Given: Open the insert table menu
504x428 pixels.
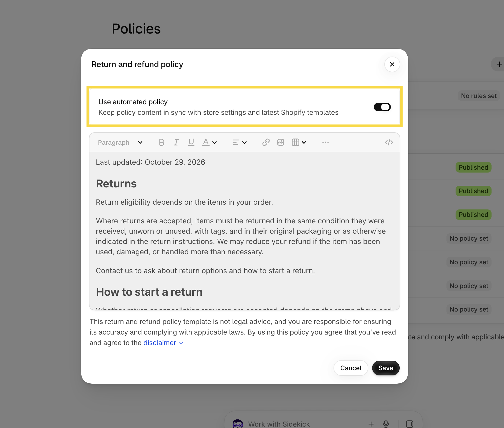Looking at the screenshot, I should point(295,142).
